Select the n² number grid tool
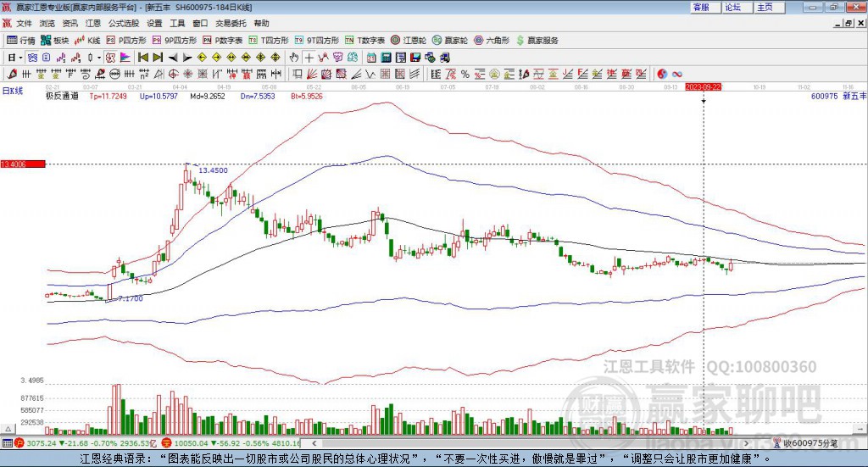868x467 pixels. coord(144,74)
